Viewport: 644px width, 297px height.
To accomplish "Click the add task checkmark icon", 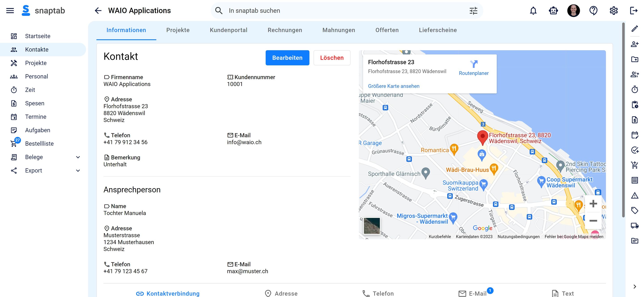I will 635,150.
